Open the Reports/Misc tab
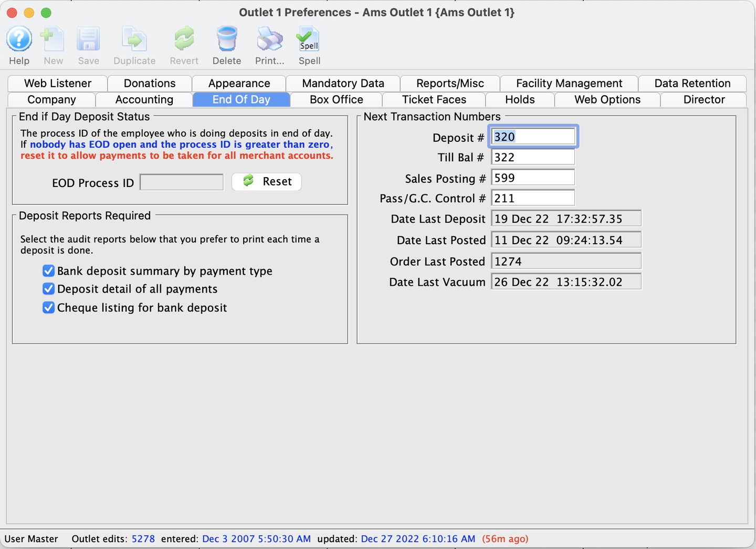Screen dimensions: 756x549 coord(450,84)
